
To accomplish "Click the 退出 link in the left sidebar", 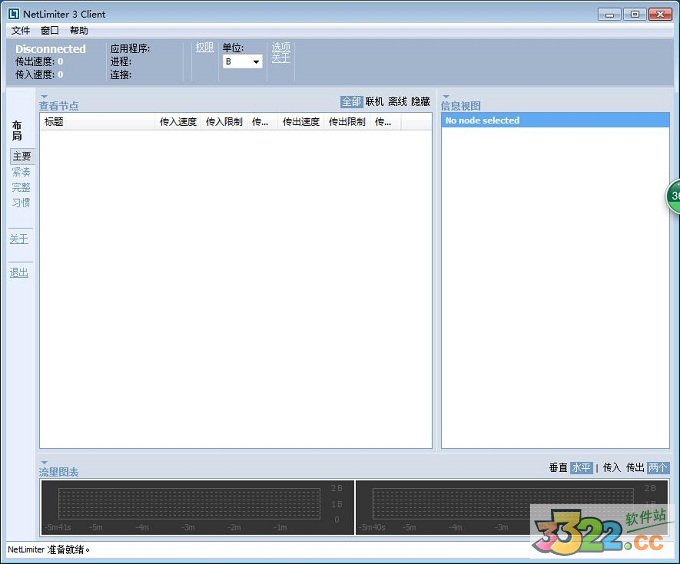I will (x=19, y=273).
